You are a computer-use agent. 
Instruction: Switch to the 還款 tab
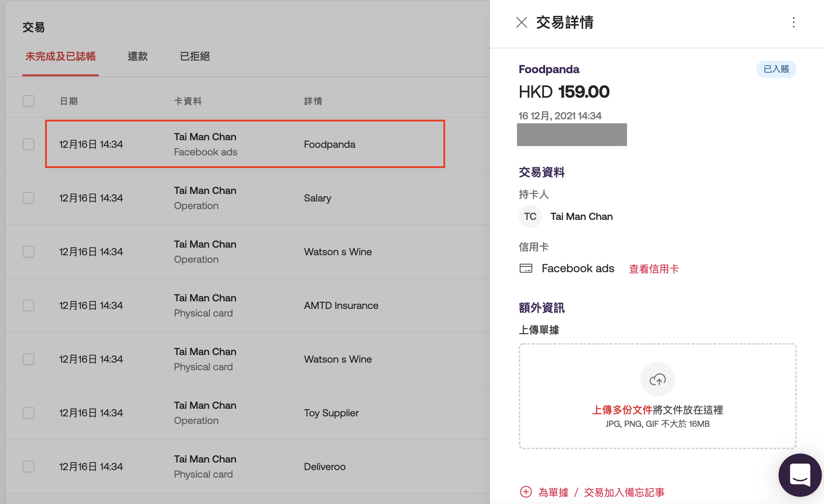point(137,56)
